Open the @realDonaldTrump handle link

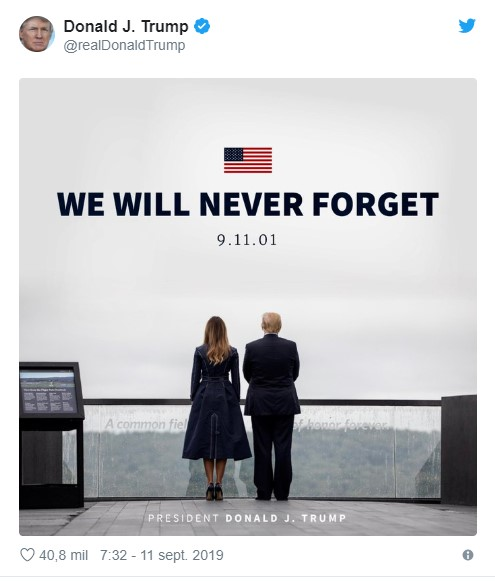pyautogui.click(x=124, y=45)
